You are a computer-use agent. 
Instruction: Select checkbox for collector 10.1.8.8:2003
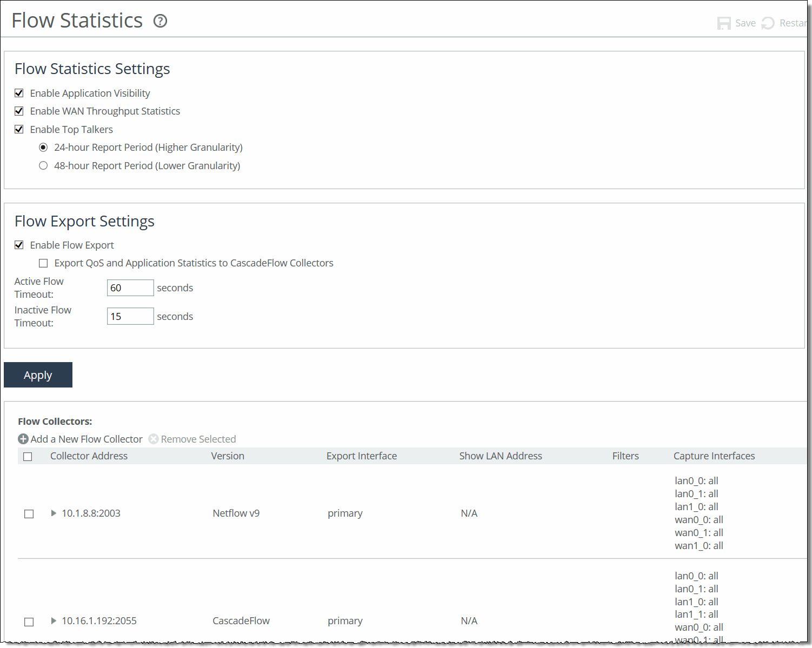tap(29, 513)
